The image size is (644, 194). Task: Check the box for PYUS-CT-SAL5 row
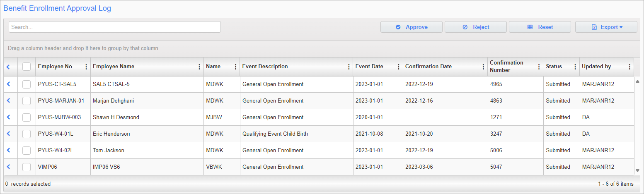(x=27, y=84)
